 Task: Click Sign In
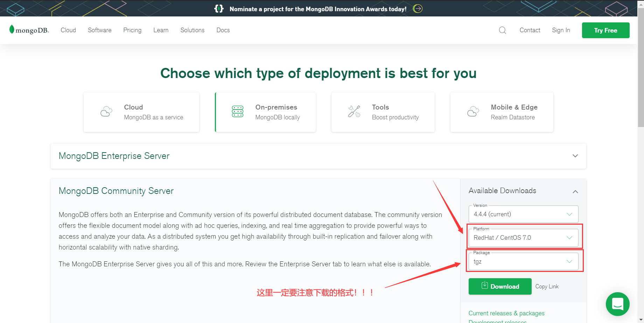point(561,30)
